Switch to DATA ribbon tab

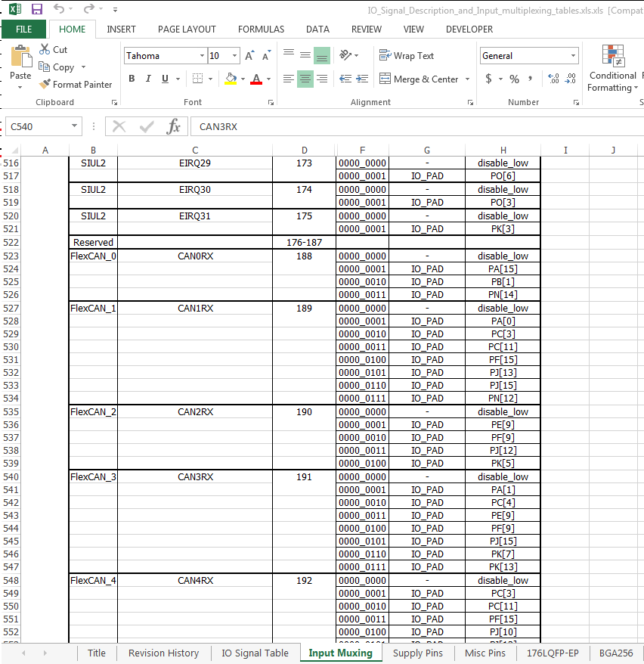(317, 29)
